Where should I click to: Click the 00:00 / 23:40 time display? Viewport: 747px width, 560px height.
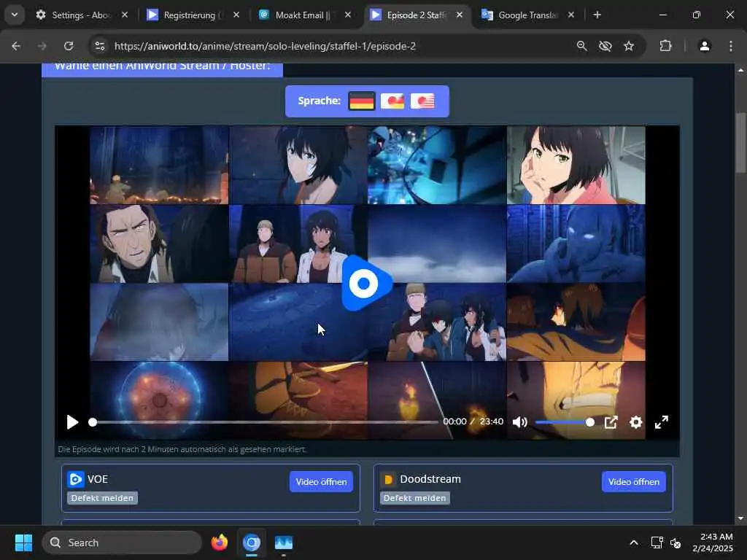[x=473, y=421]
